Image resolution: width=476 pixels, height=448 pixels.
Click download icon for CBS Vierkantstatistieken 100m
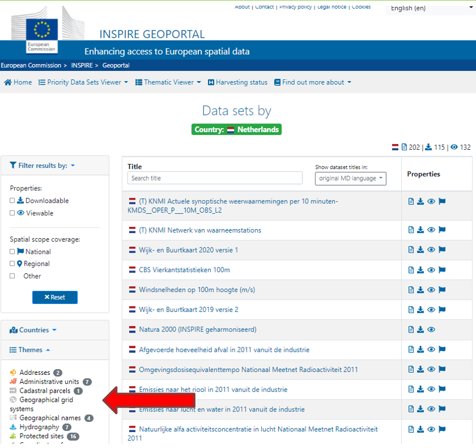pos(420,270)
